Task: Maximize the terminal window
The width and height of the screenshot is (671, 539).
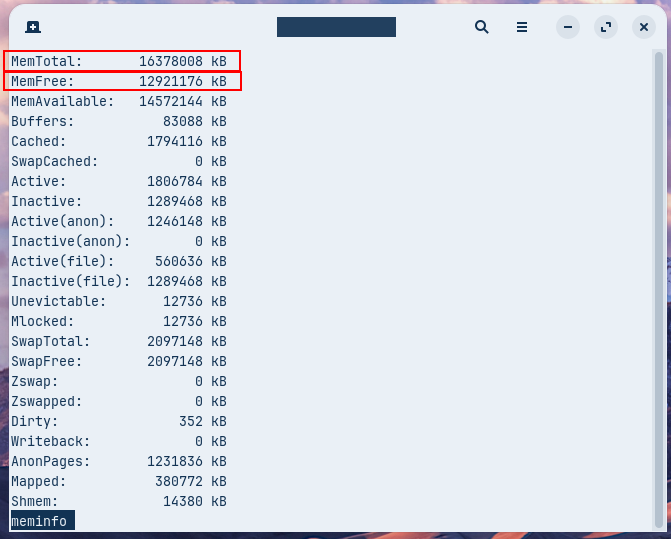Action: (x=606, y=27)
